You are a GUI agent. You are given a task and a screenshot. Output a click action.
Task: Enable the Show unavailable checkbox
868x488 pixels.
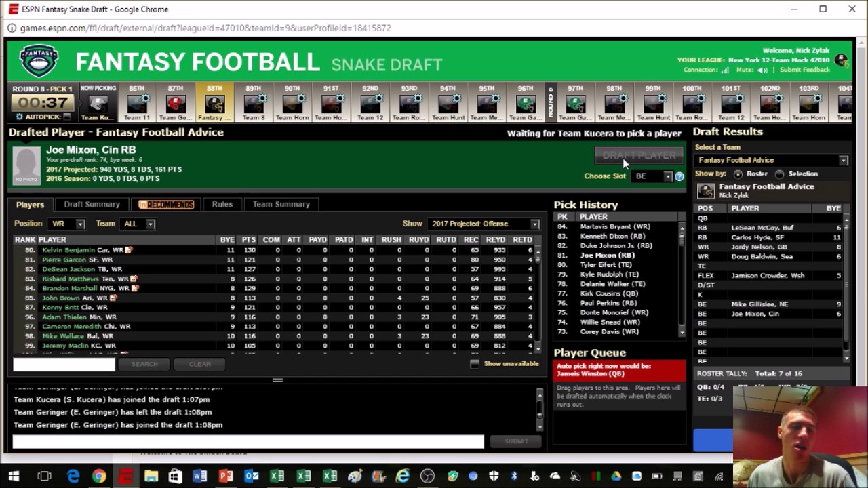pyautogui.click(x=475, y=364)
